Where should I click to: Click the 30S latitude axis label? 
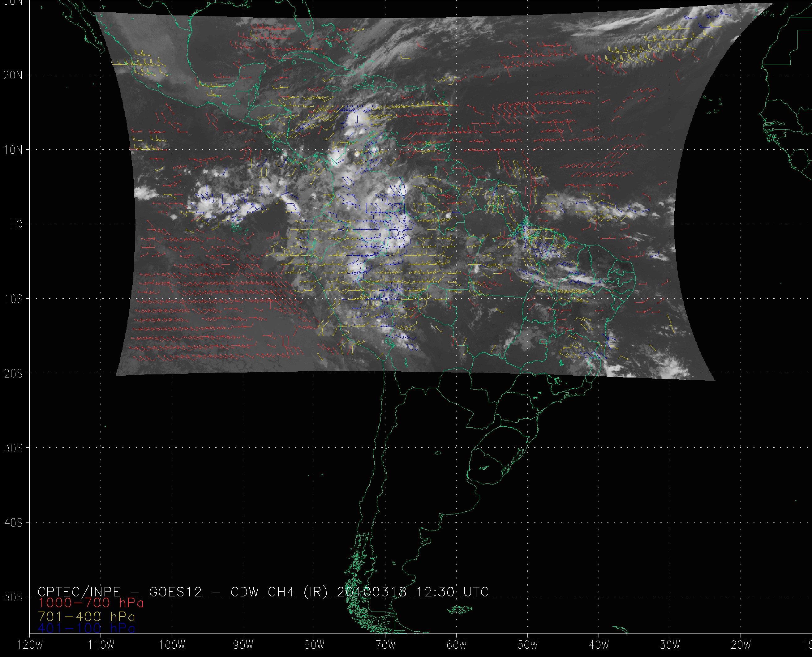[13, 448]
